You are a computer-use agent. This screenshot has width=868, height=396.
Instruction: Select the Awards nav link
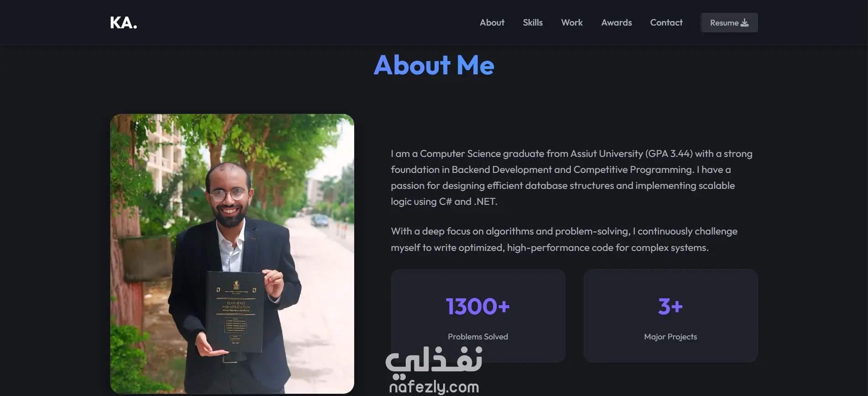[x=617, y=22]
